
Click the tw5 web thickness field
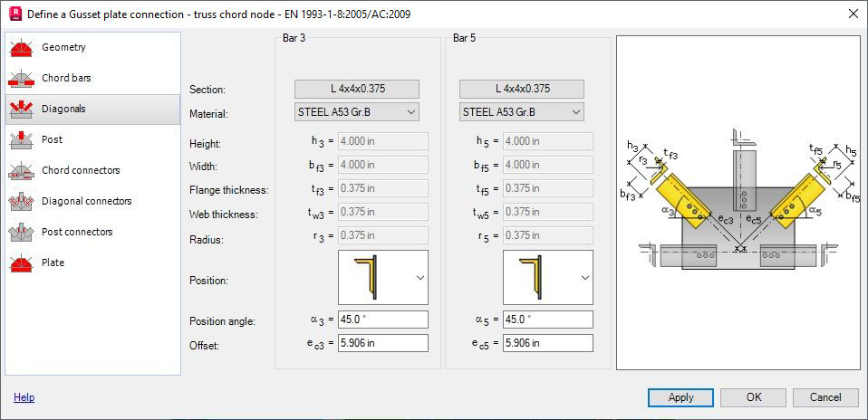click(x=548, y=212)
